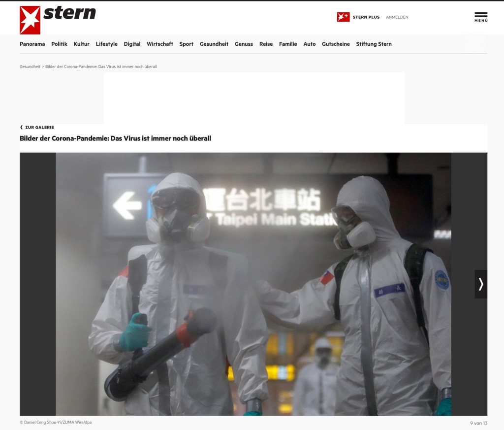
Task: Click the Taipei station gallery photo
Action: click(253, 284)
